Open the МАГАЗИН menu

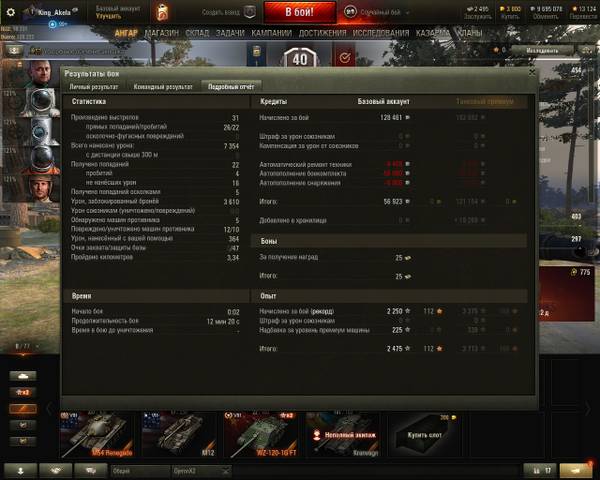pos(162,33)
